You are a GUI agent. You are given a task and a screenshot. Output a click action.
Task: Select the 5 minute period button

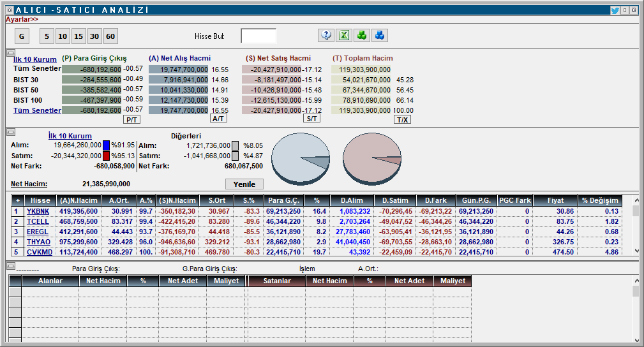[47, 36]
